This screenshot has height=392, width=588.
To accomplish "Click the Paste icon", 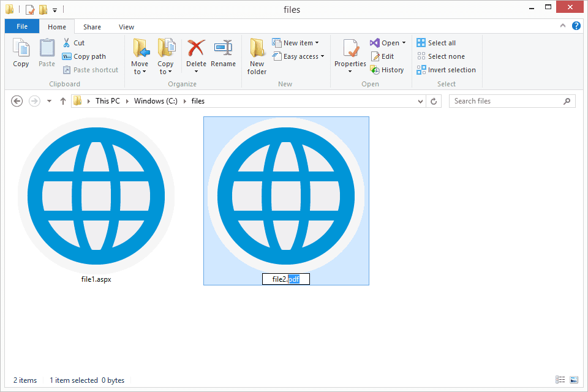I will [x=47, y=54].
